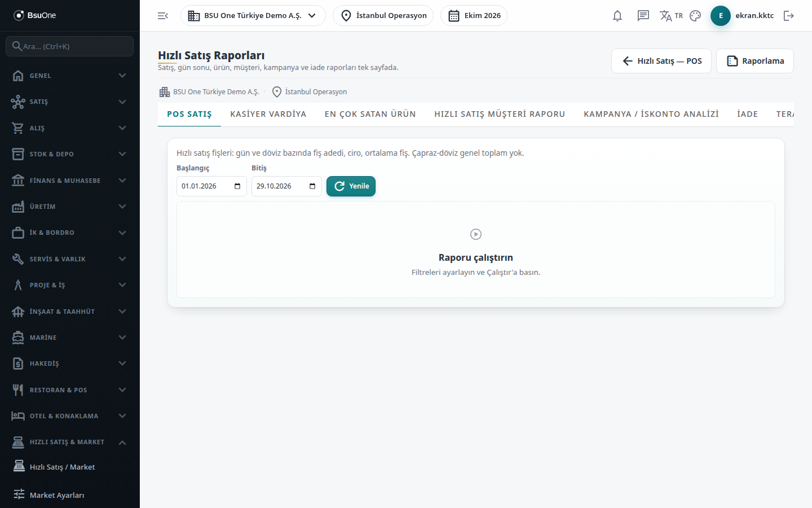812x508 pixels.
Task: Open the theme palette icon
Action: (x=695, y=16)
